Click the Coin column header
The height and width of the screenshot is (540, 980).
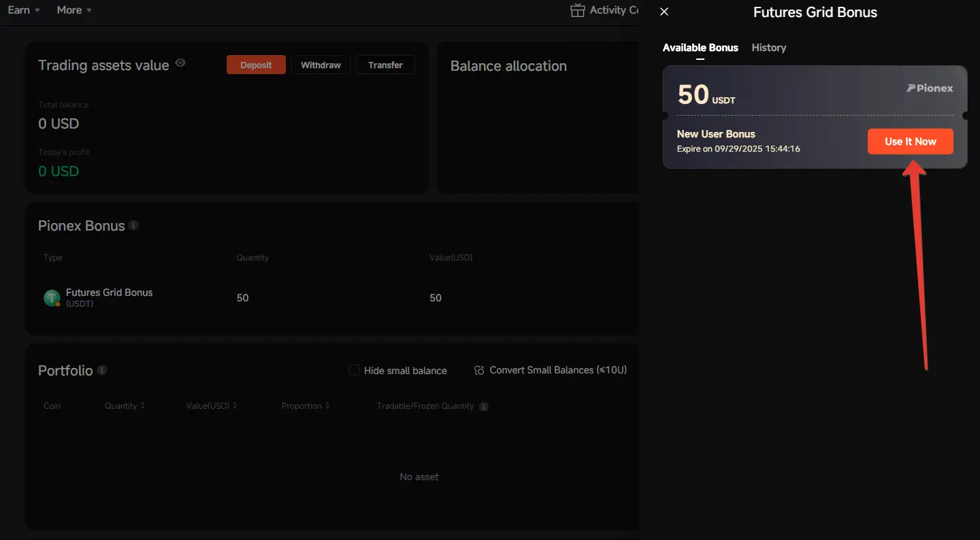(52, 406)
